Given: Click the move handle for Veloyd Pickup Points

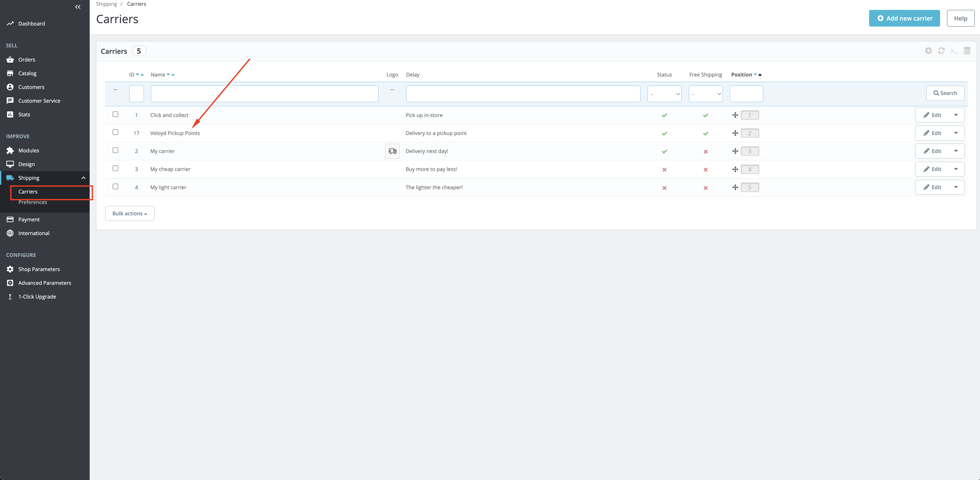Looking at the screenshot, I should (735, 133).
